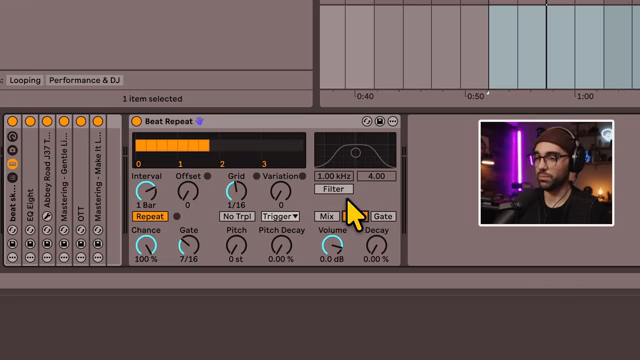Toggle Beat Repeat device activator
Viewport: 640px width, 360px height.
136,121
